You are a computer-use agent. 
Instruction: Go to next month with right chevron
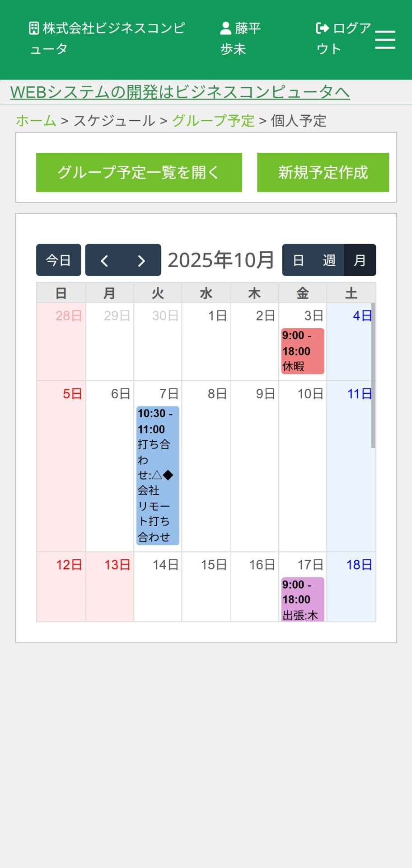point(141,260)
